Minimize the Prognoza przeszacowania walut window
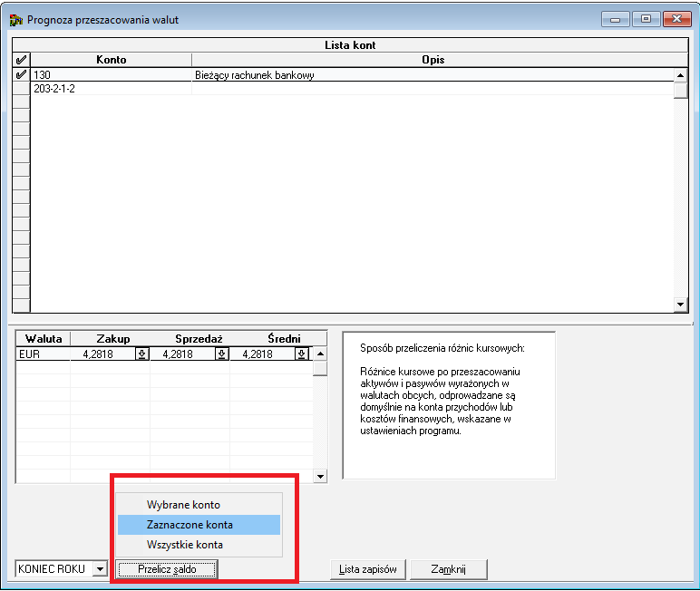Screen dimensions: 700x591 [x=615, y=20]
